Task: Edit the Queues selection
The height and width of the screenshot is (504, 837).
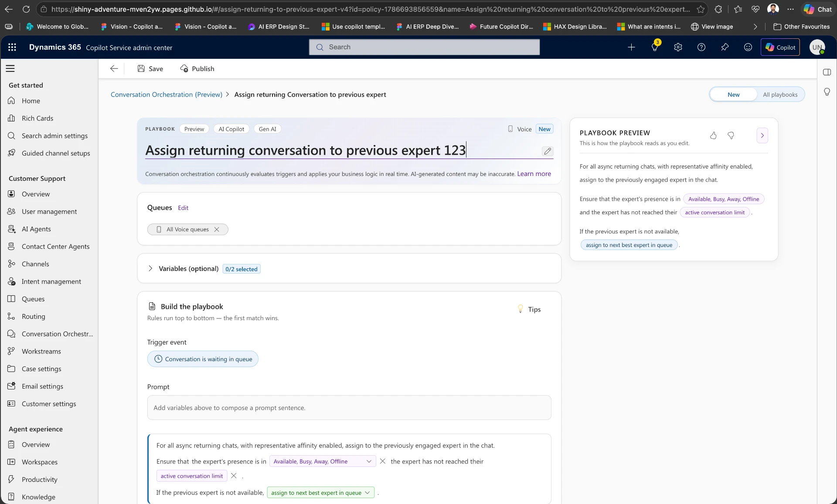Action: (183, 208)
